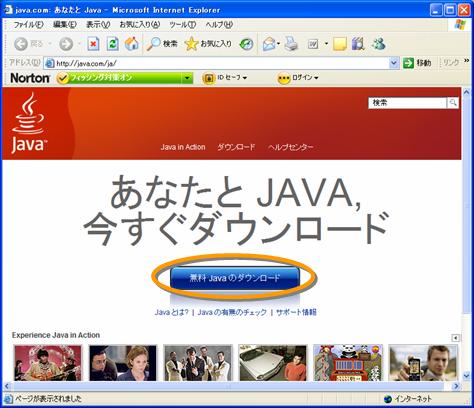Open the ファイル(F) menu
Viewport: 474px width, 408px height.
tap(28, 25)
